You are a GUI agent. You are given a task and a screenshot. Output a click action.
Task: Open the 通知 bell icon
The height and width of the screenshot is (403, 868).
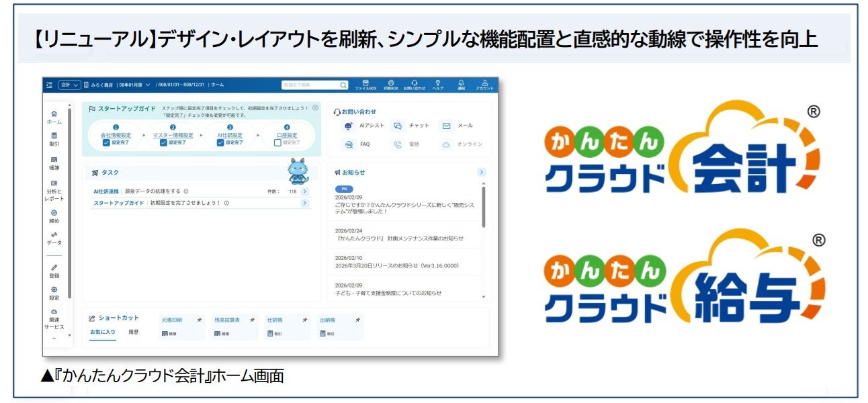pyautogui.click(x=462, y=85)
